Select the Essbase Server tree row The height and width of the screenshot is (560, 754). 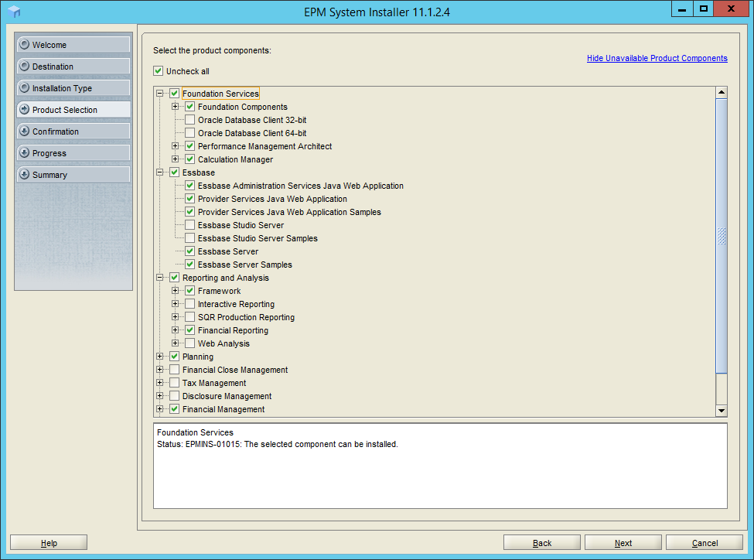228,251
